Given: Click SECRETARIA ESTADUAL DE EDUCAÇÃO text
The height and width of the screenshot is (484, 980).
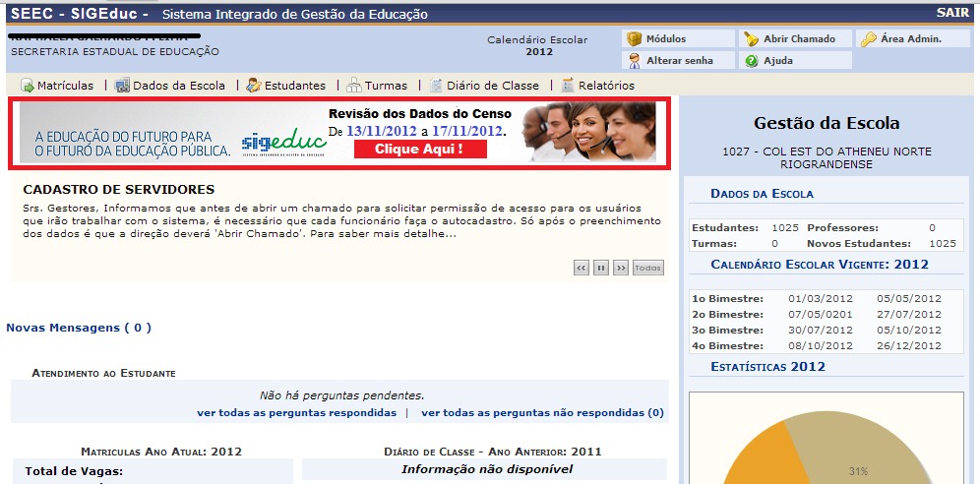Looking at the screenshot, I should click(x=115, y=52).
